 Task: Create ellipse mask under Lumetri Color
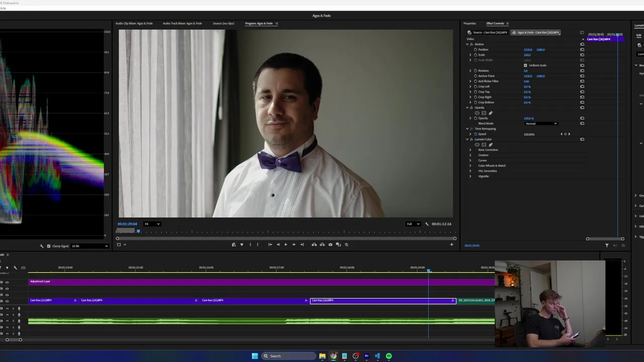coord(477,145)
